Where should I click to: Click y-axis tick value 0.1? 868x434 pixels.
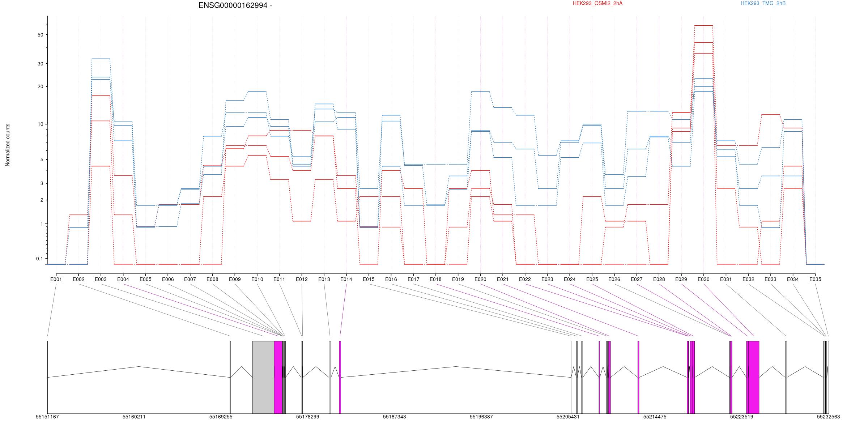39,259
